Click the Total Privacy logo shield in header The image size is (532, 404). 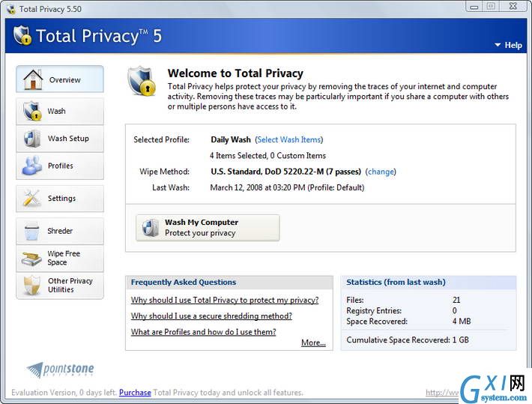22,35
